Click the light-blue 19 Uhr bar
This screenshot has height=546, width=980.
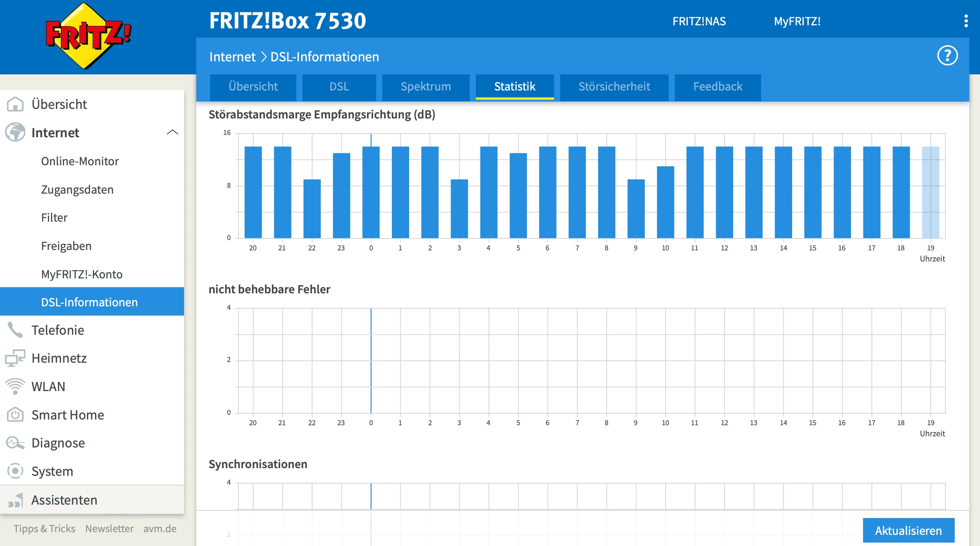(931, 192)
